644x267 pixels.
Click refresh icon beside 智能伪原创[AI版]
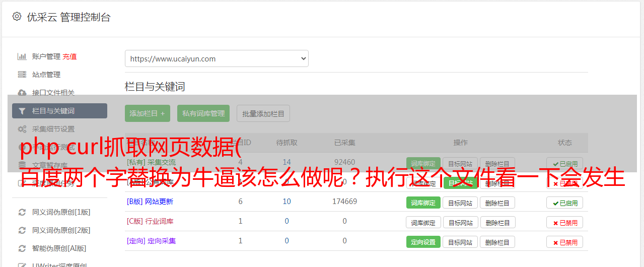coord(22,248)
